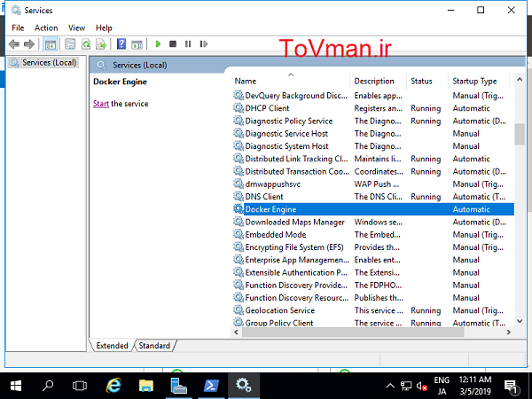532x399 pixels.
Task: Click the horizontal scrollbar thumb
Action: (x=353, y=332)
